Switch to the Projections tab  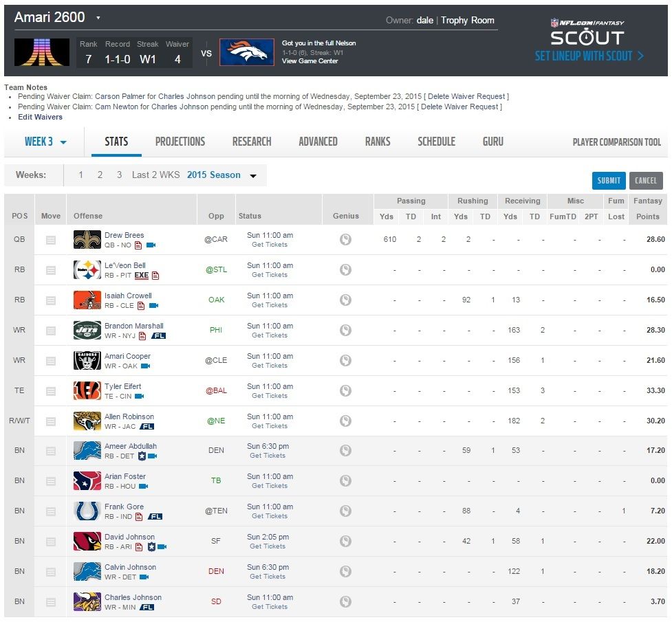pyautogui.click(x=180, y=142)
